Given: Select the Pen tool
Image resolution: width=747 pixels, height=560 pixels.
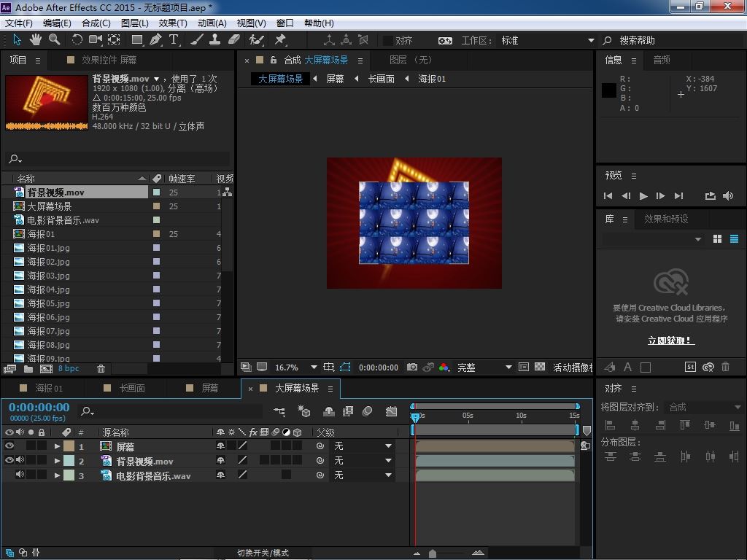Looking at the screenshot, I should coord(155,40).
